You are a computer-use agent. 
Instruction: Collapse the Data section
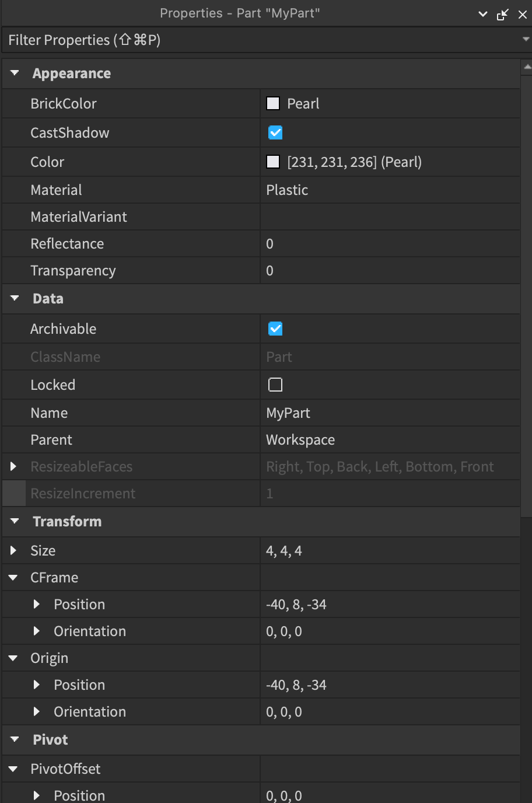pyautogui.click(x=15, y=299)
